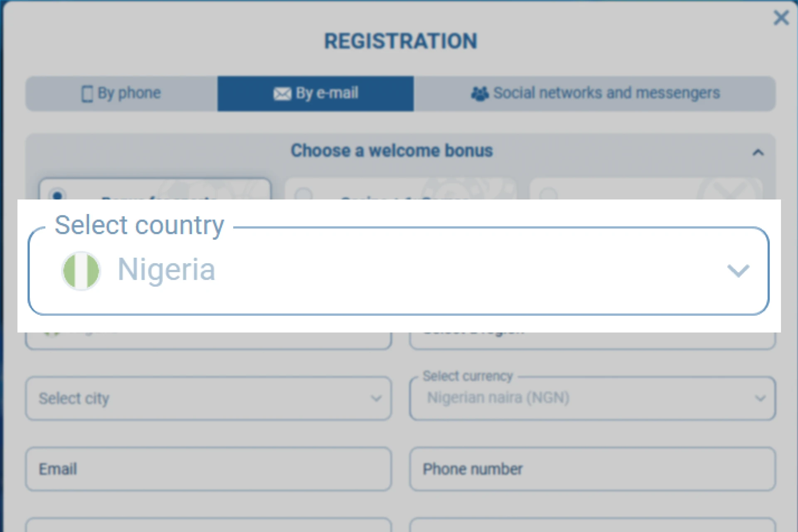The height and width of the screenshot is (532, 798).
Task: Click the chevron arrow in the Select currency field
Action: pos(760,399)
